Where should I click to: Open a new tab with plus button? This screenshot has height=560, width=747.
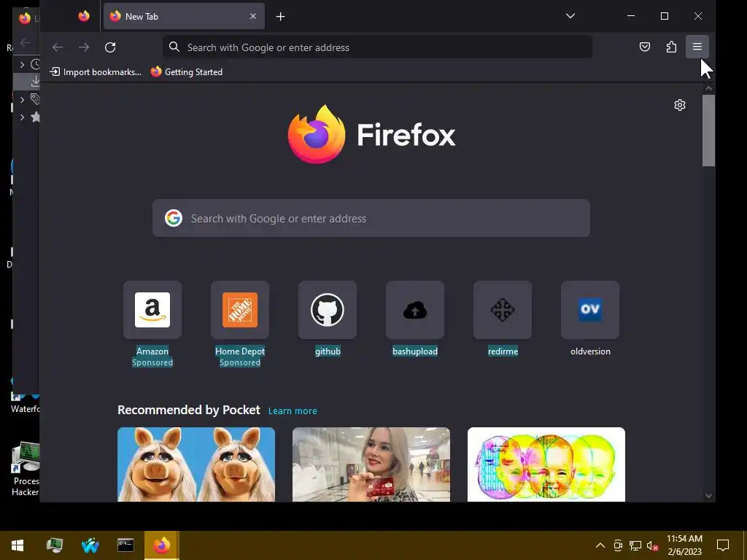281,17
